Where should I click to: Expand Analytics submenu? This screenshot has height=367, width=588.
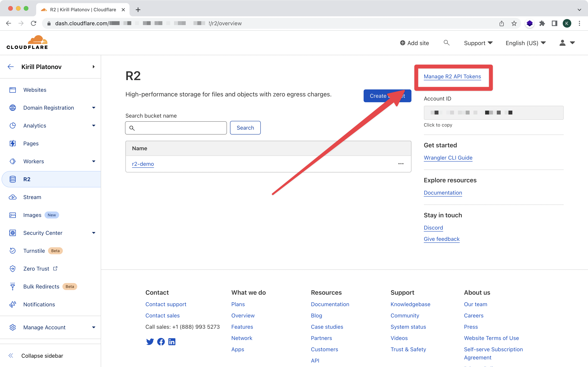coord(94,126)
